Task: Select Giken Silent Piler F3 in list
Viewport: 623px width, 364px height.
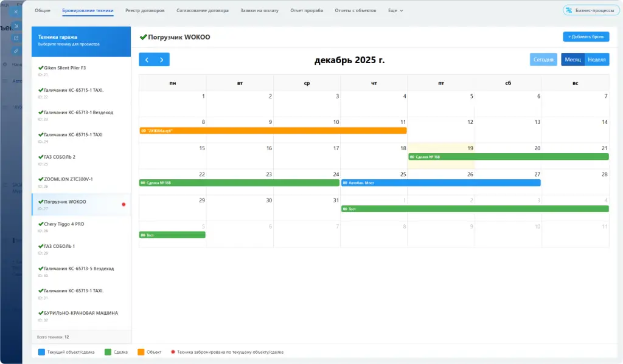Action: (64, 68)
